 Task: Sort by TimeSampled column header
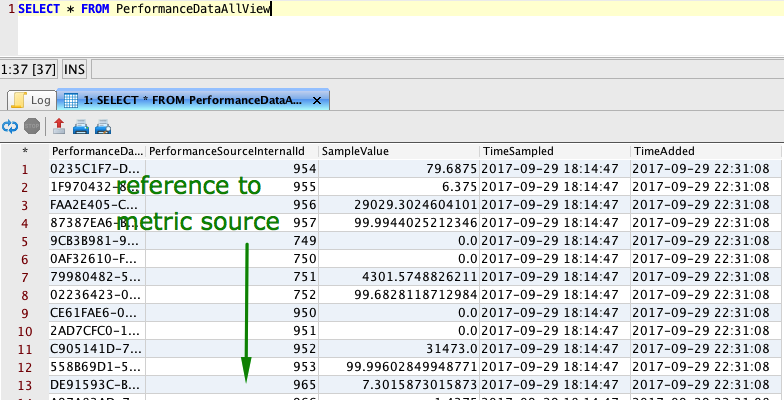[x=555, y=152]
